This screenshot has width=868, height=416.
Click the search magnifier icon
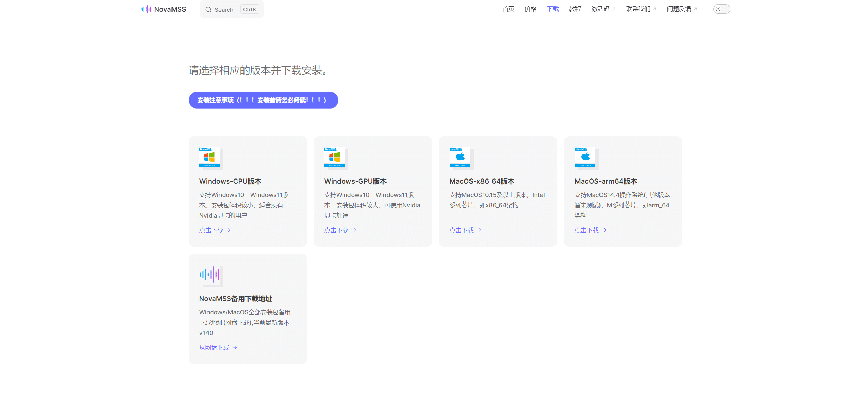coord(209,9)
